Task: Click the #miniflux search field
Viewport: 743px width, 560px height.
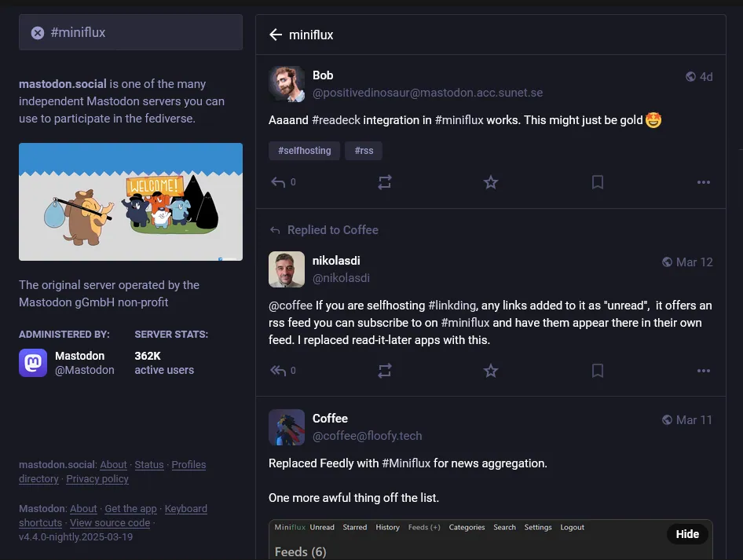Action: pos(131,32)
